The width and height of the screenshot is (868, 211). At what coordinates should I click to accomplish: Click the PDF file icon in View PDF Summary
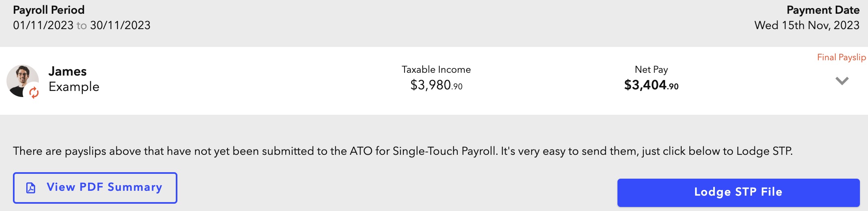point(31,188)
